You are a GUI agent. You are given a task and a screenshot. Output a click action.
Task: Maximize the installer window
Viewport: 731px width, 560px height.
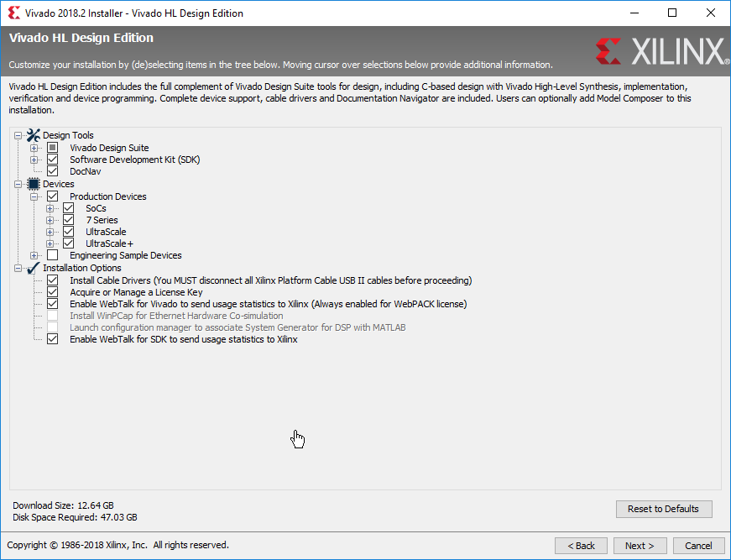(x=672, y=13)
